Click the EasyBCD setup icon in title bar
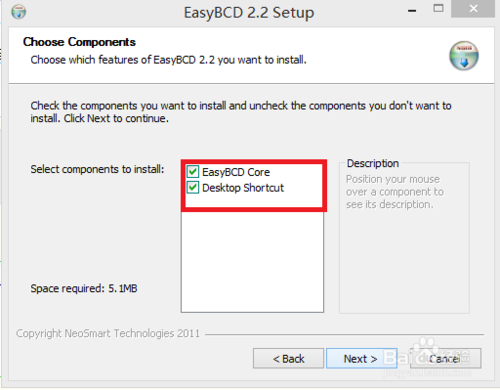 (x=19, y=12)
